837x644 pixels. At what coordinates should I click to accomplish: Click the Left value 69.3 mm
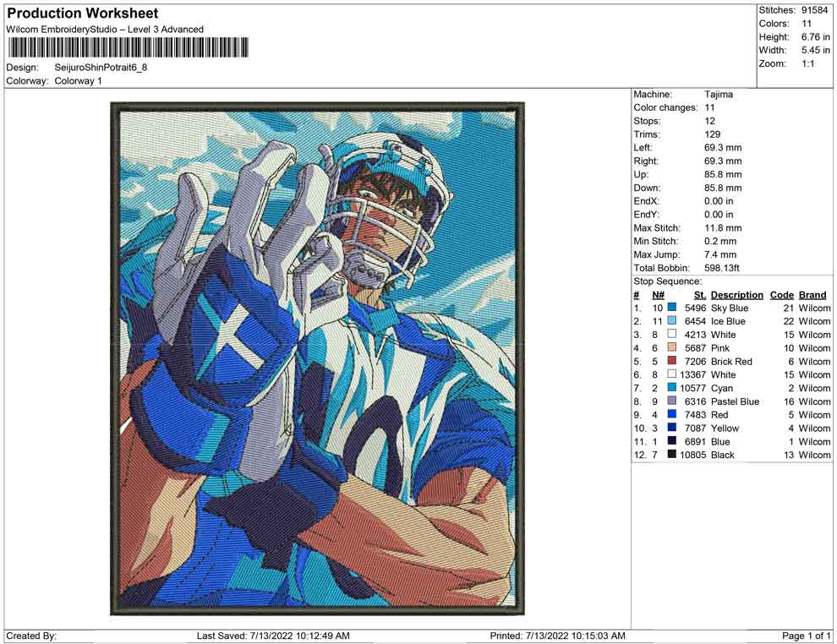(723, 148)
